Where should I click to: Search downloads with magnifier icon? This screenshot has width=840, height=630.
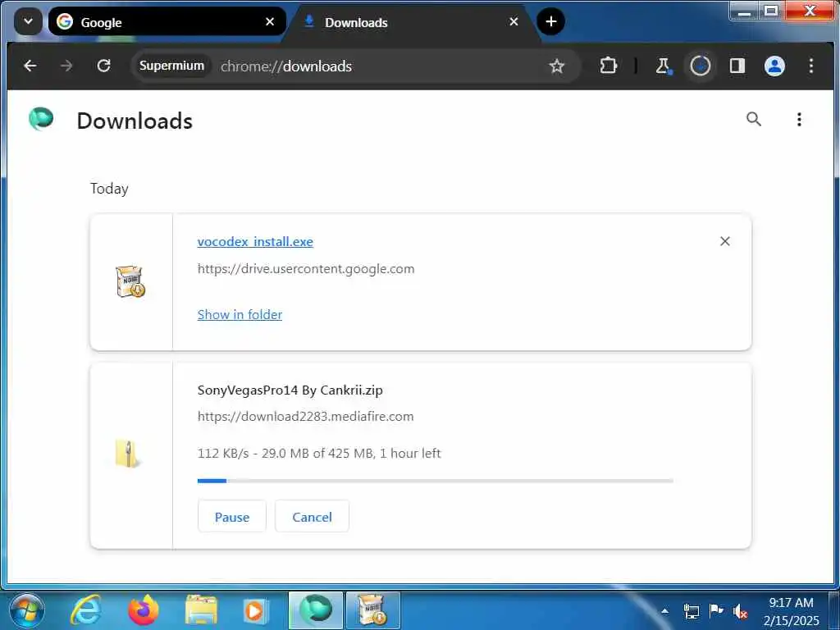tap(754, 119)
